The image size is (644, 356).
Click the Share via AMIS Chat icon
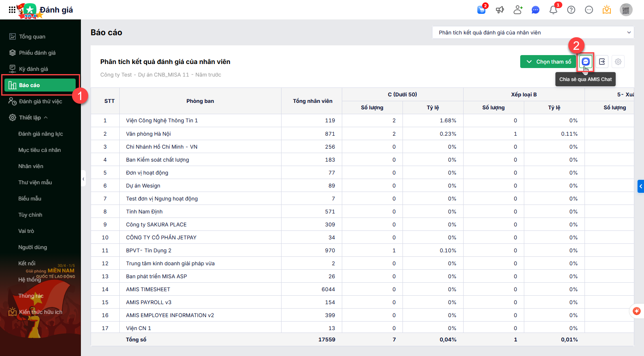coord(586,62)
